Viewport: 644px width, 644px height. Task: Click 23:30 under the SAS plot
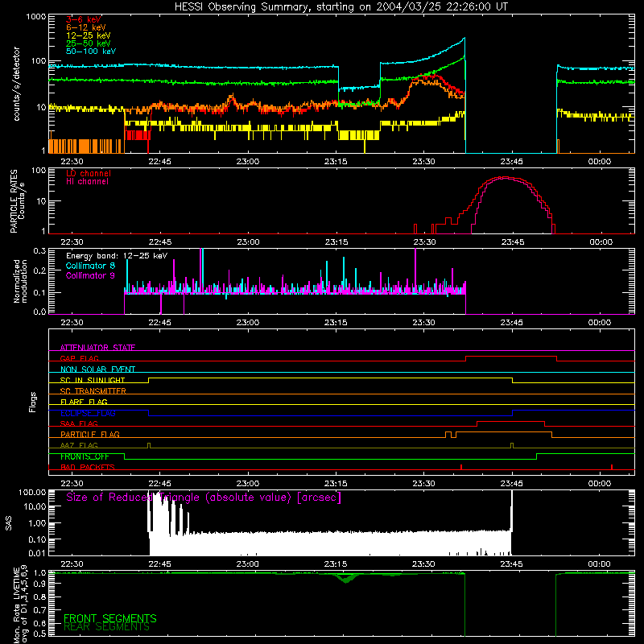point(423,564)
